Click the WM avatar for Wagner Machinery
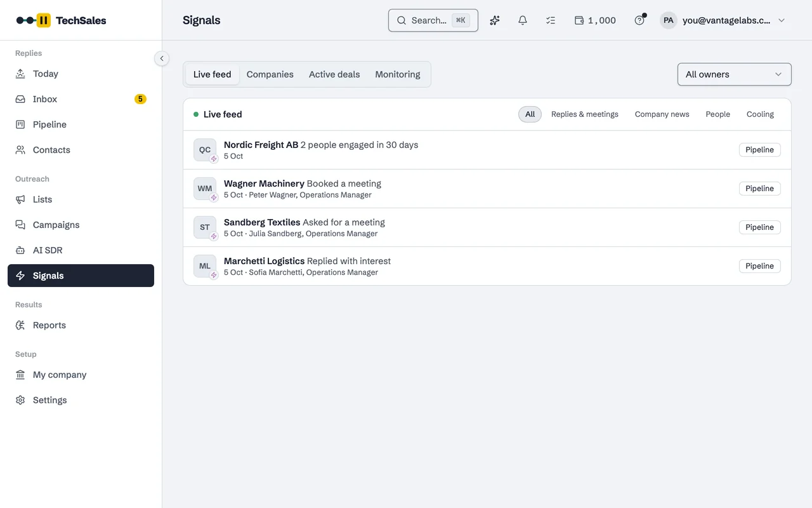This screenshot has width=812, height=508. click(205, 189)
